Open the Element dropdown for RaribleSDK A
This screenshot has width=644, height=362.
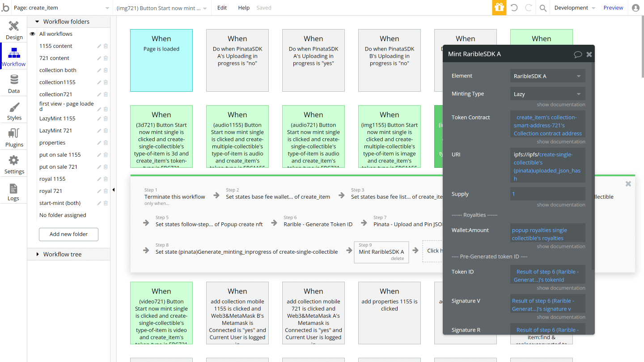(547, 76)
